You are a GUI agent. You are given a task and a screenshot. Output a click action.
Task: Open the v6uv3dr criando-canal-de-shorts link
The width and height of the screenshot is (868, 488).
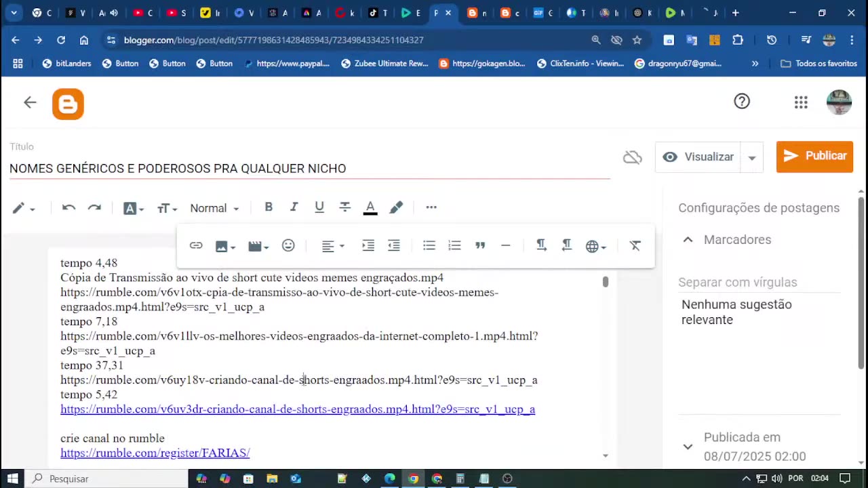298,409
